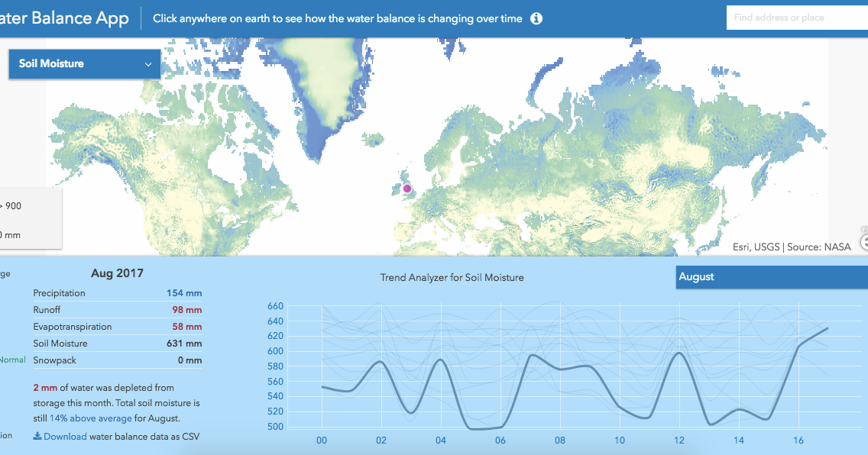Select the magenta location marker over the UK
The width and height of the screenshot is (868, 455).
406,188
